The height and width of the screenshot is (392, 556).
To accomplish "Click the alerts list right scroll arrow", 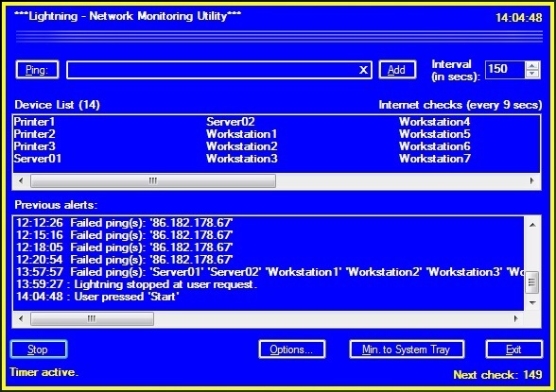I will tap(516, 318).
